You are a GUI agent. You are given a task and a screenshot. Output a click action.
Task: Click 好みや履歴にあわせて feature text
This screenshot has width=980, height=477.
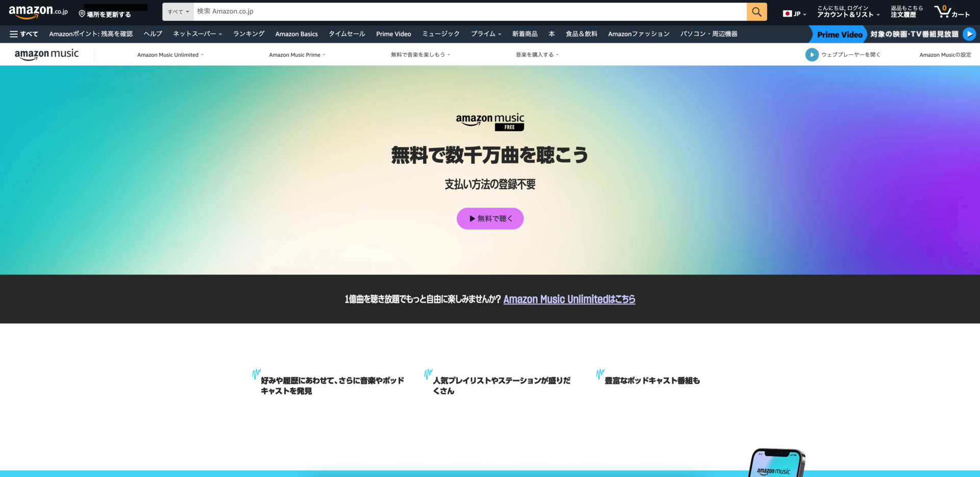332,386
